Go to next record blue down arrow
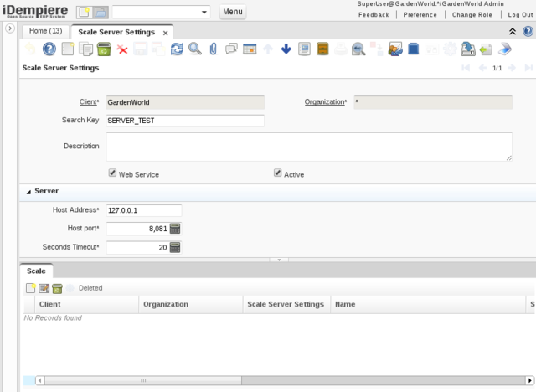The height and width of the screenshot is (392, 536). (286, 49)
